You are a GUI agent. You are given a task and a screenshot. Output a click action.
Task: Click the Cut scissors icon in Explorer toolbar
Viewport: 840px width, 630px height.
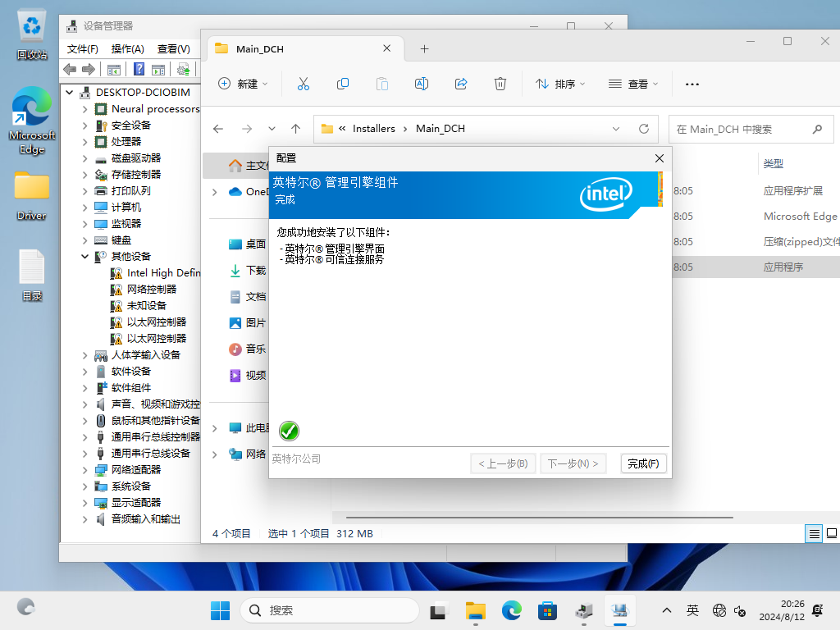(x=303, y=84)
